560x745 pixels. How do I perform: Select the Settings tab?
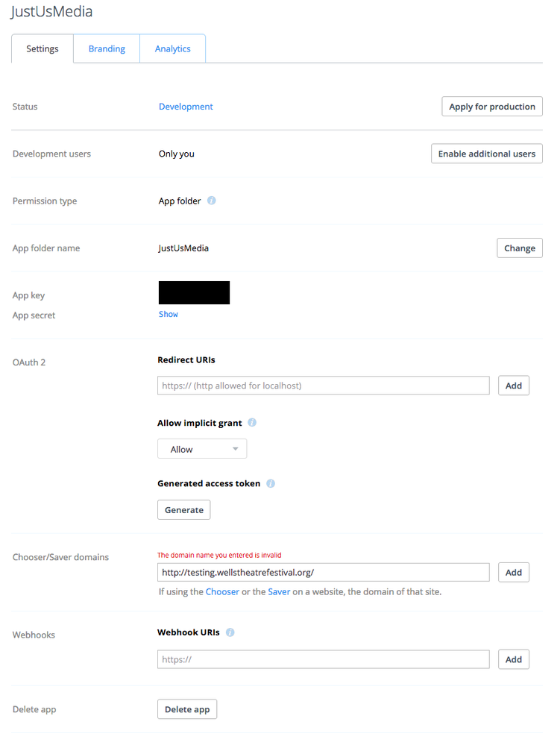click(x=42, y=48)
